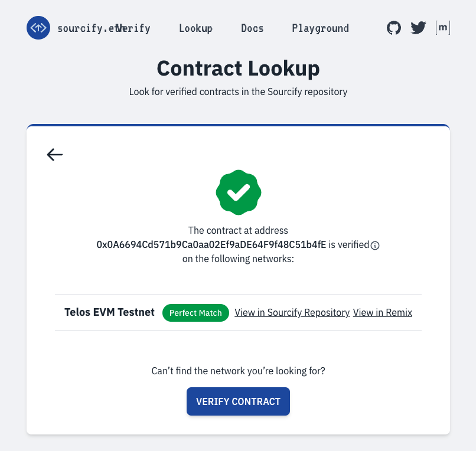
Task: Open the GitHub icon link
Action: coord(394,28)
